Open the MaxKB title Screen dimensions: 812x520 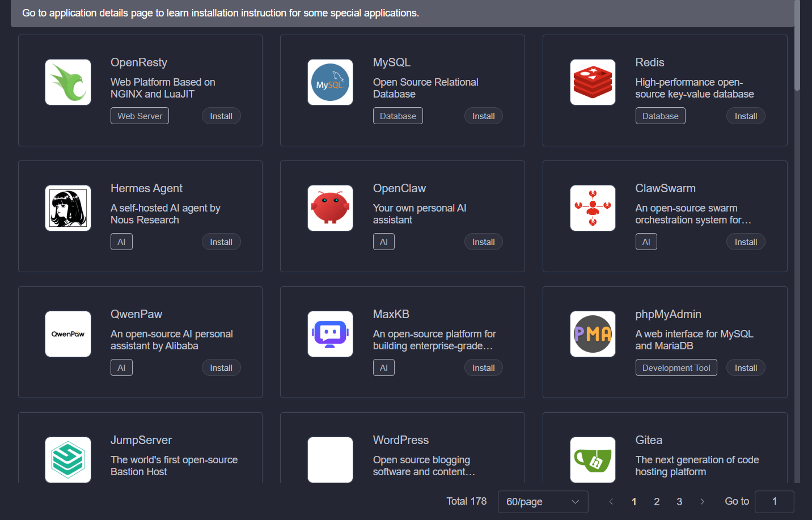(x=391, y=314)
